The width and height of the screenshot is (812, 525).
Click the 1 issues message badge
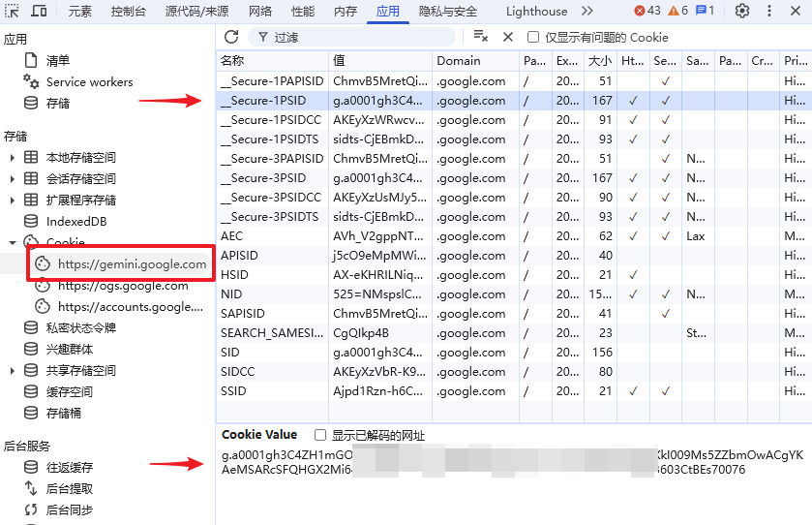[x=705, y=11]
